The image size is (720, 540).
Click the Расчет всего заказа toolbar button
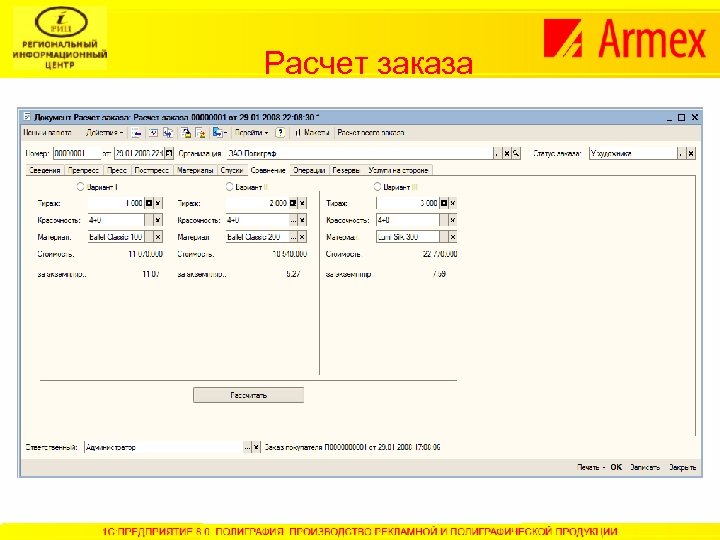[371, 133]
